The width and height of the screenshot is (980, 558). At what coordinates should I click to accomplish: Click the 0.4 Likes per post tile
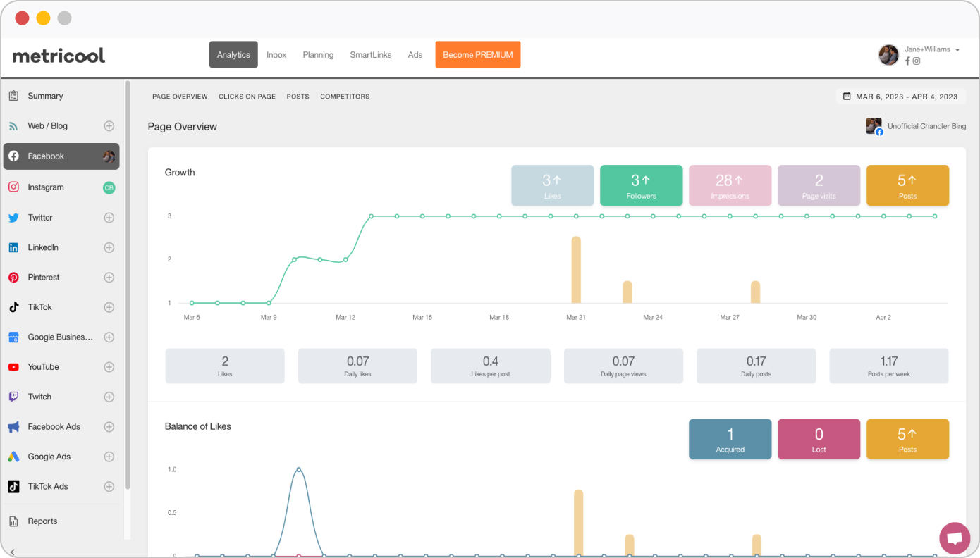(x=491, y=366)
